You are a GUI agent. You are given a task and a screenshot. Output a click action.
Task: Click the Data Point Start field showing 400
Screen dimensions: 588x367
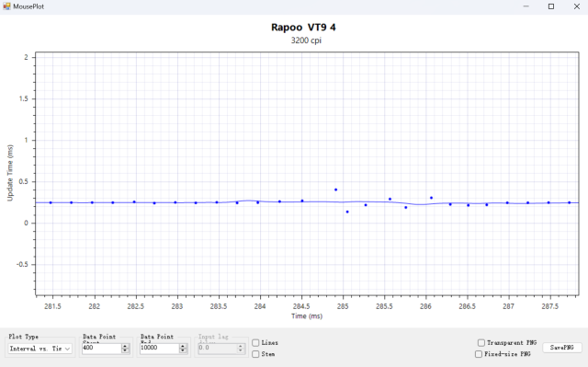point(102,348)
